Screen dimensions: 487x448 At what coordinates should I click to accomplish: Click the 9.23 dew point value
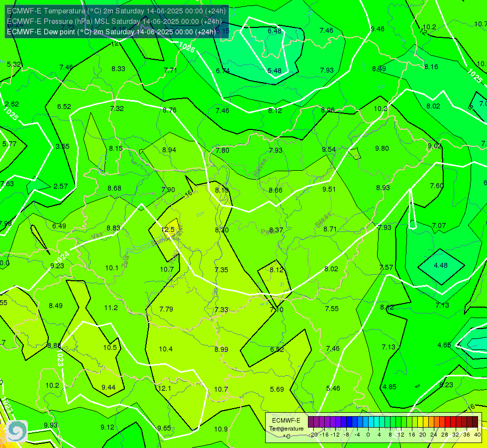point(57,266)
